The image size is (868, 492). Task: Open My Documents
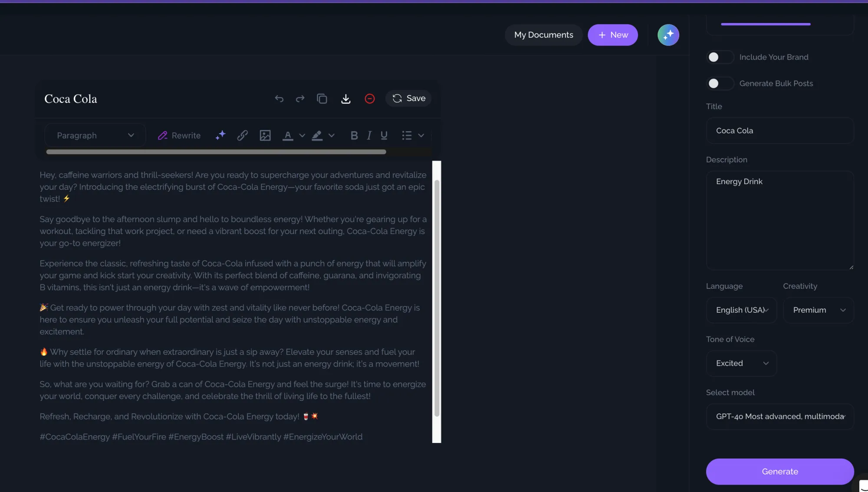(543, 35)
